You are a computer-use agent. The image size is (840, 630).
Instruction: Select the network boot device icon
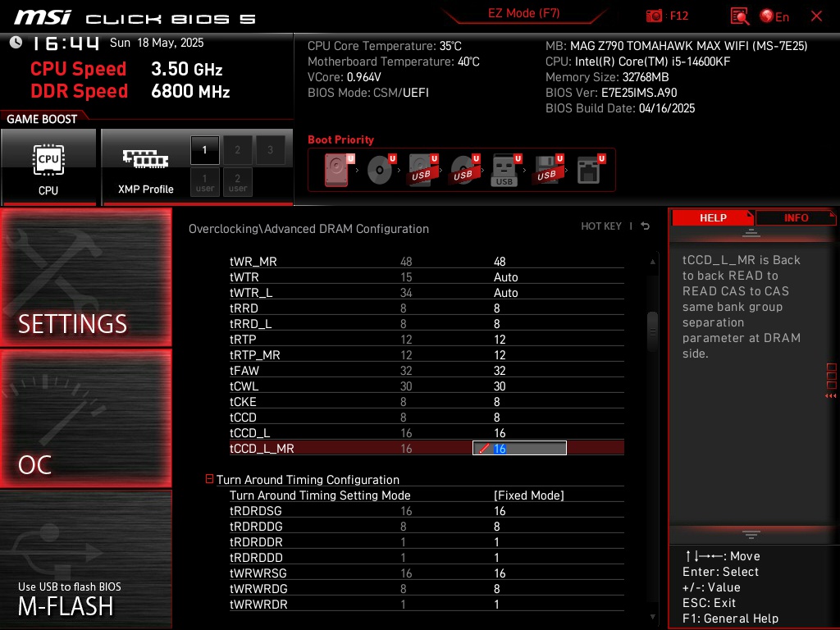coord(591,170)
